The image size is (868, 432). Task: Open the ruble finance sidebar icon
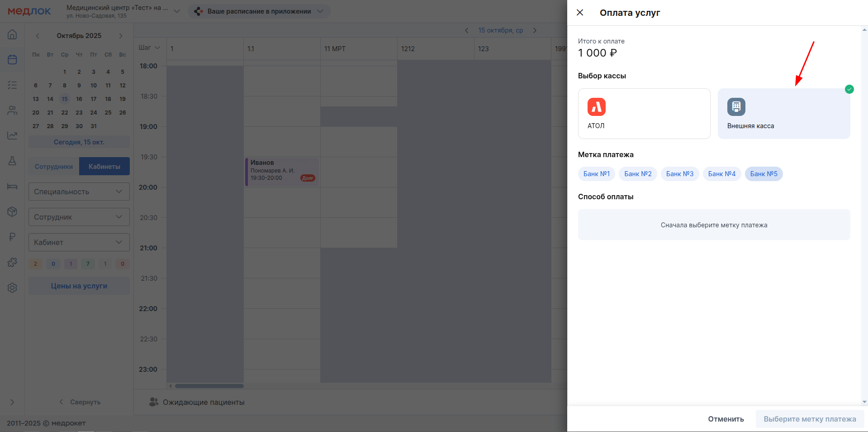pyautogui.click(x=12, y=237)
